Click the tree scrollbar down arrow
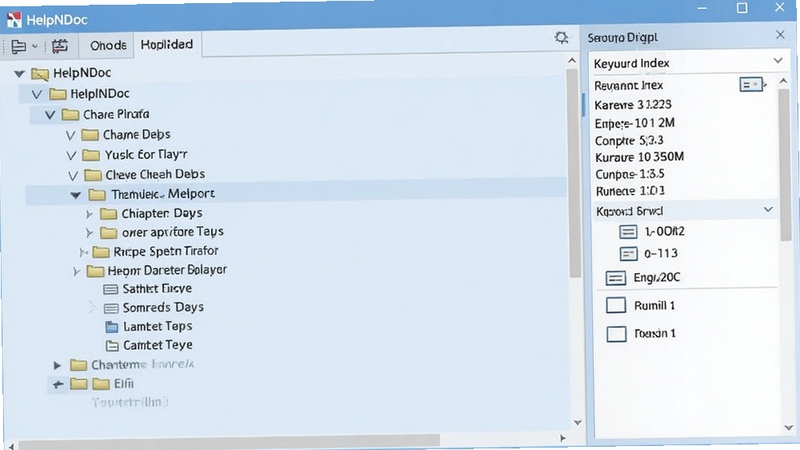The height and width of the screenshot is (450, 800). click(x=577, y=422)
